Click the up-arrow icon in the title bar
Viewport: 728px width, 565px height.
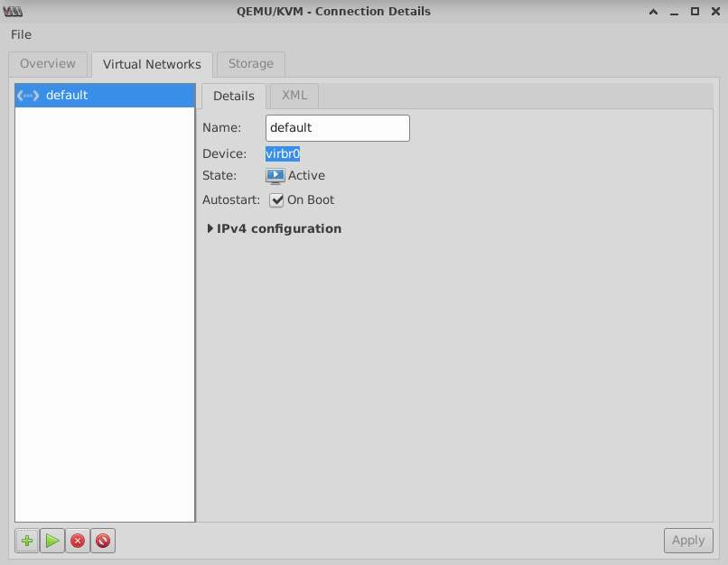click(x=653, y=12)
